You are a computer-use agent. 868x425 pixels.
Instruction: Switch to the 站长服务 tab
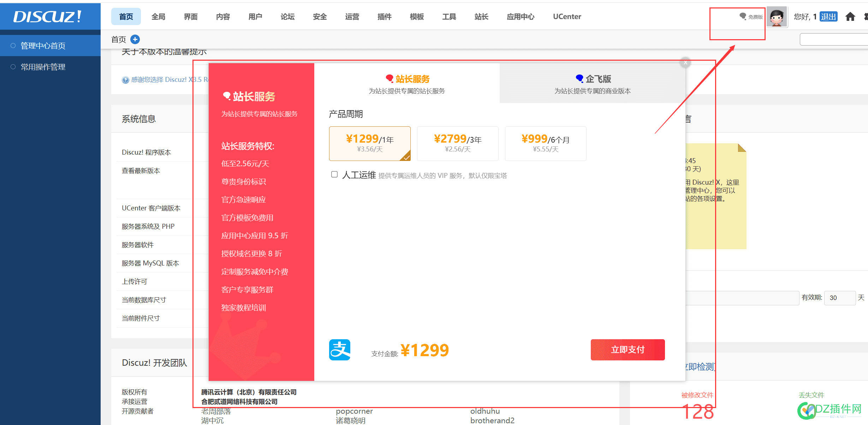407,84
